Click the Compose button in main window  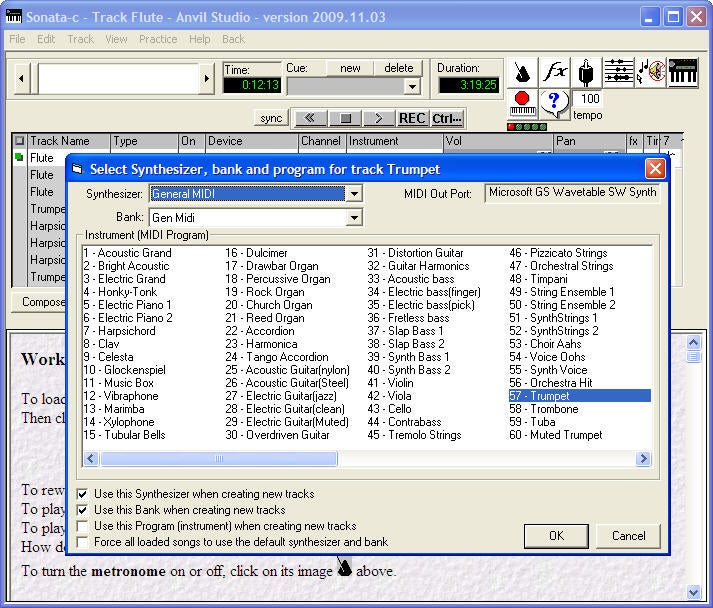(x=39, y=302)
